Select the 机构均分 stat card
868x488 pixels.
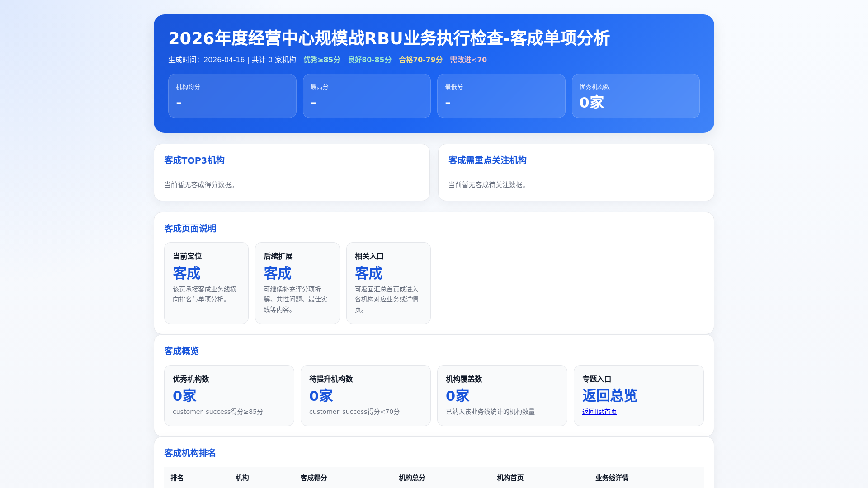[232, 96]
